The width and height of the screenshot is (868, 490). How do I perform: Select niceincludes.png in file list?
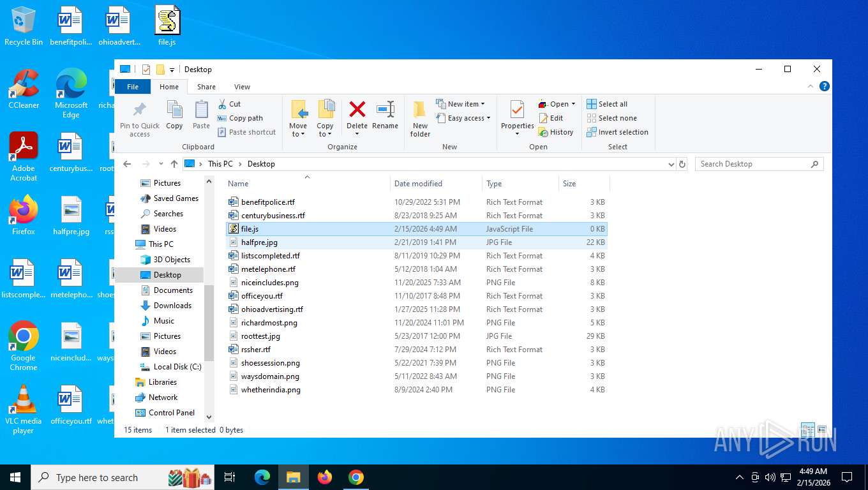tap(417, 283)
